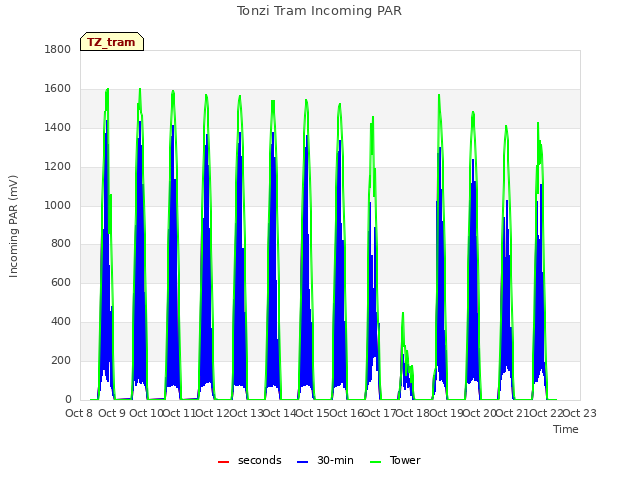Select the 1400 y-axis tick label

[58, 127]
